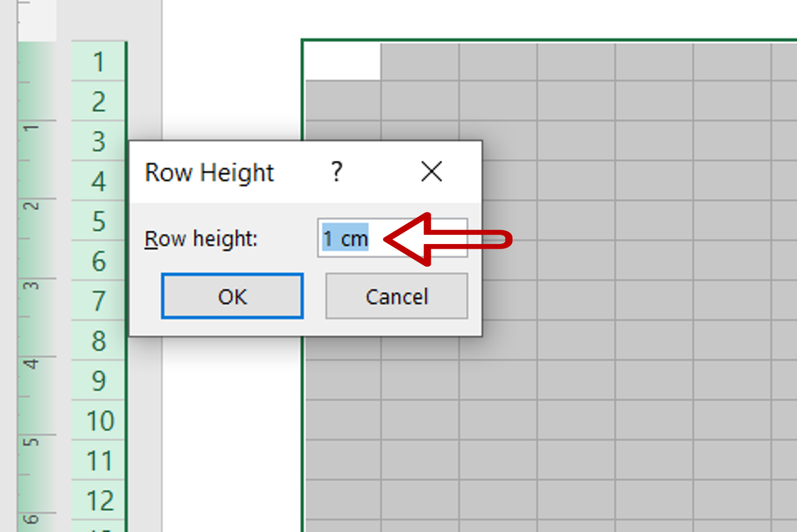This screenshot has height=532, width=797.
Task: Select the highlighted 1 cm value text
Action: (344, 239)
